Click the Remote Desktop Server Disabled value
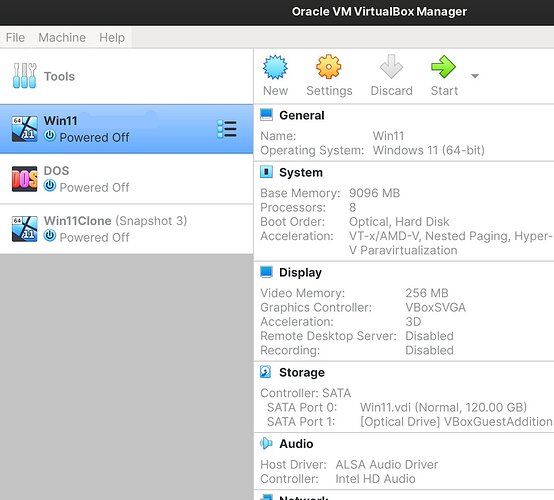554x500 pixels. (x=429, y=336)
